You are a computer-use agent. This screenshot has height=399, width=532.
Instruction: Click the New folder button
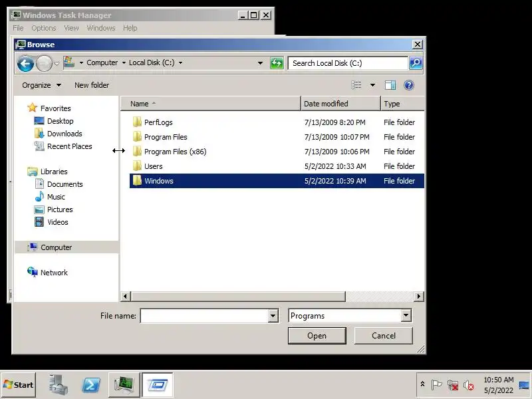pos(92,85)
